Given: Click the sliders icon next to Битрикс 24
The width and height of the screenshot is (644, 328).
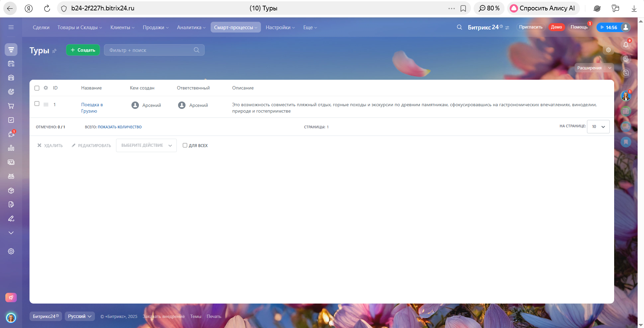Looking at the screenshot, I should pos(507,28).
